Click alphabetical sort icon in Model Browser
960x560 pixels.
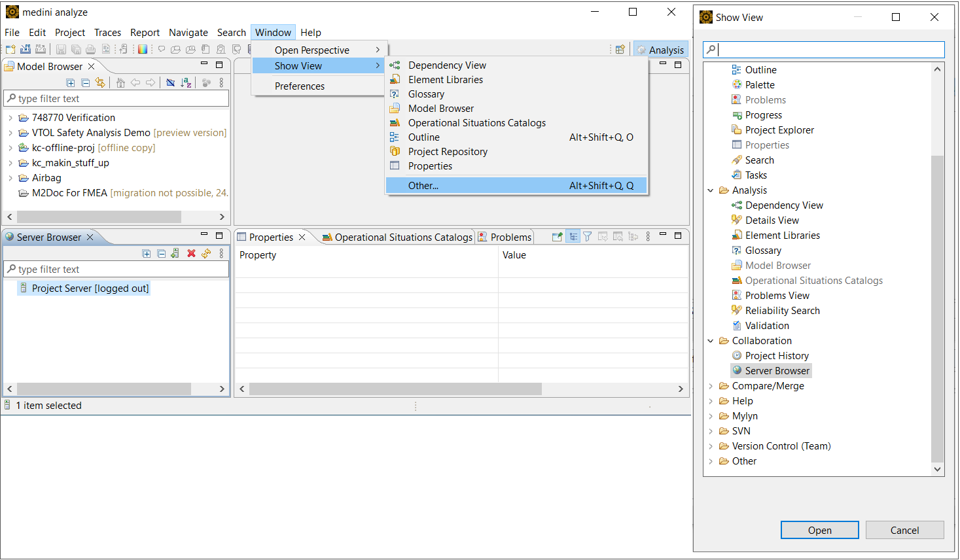pos(186,82)
